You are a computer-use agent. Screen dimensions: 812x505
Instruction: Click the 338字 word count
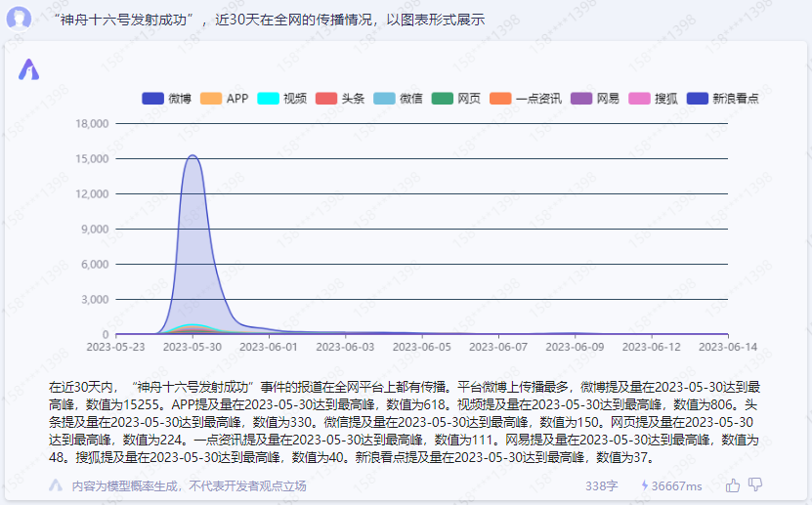tap(601, 485)
